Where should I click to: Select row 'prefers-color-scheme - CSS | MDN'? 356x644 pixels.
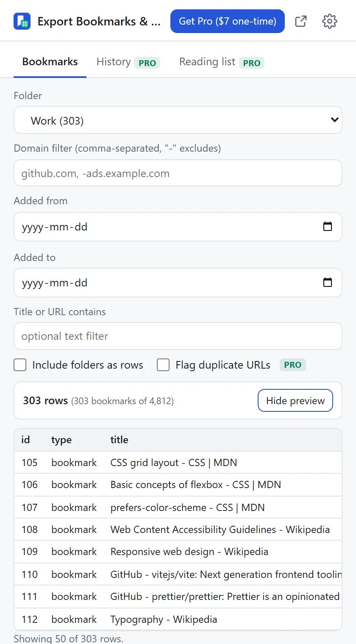[178, 507]
